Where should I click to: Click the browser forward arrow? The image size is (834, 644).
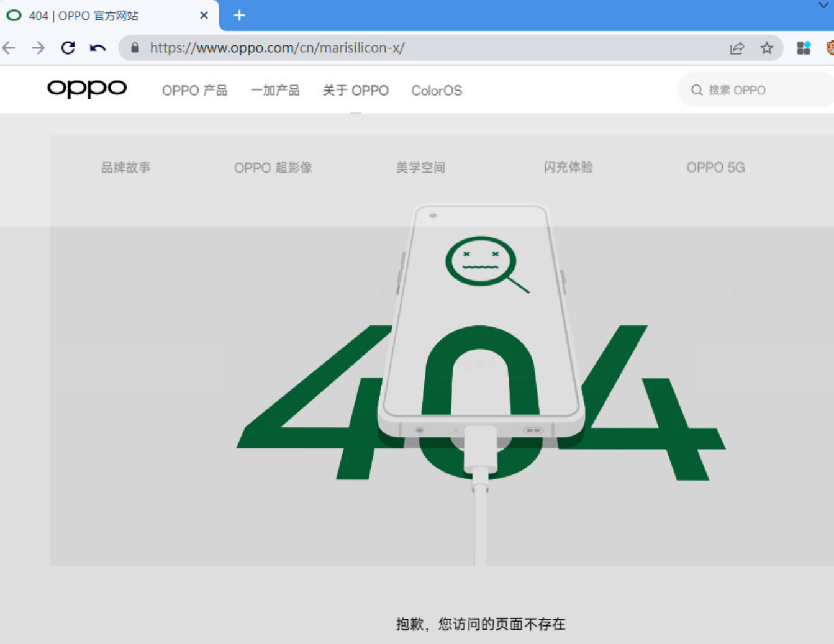point(39,48)
